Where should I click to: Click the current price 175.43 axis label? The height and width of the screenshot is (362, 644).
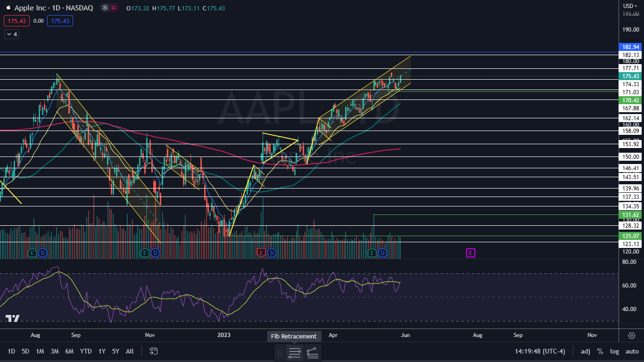point(631,76)
